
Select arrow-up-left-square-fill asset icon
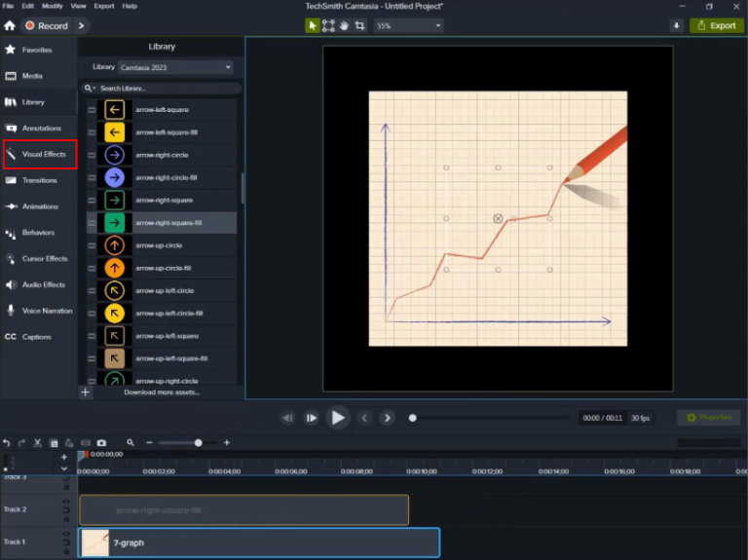(x=115, y=358)
